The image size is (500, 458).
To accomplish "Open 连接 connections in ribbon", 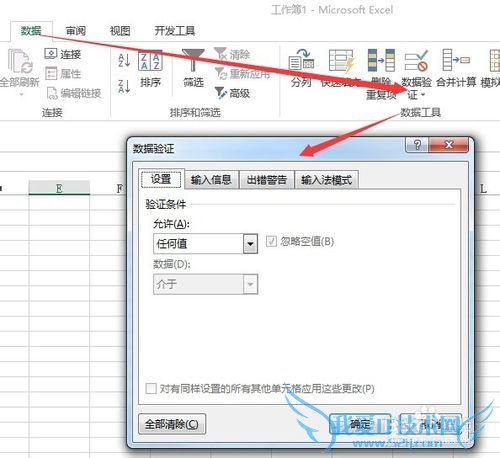I will 63,54.
